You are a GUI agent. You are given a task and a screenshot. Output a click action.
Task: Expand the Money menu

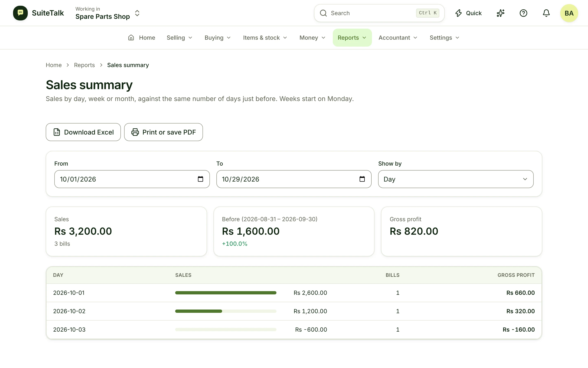[312, 38]
